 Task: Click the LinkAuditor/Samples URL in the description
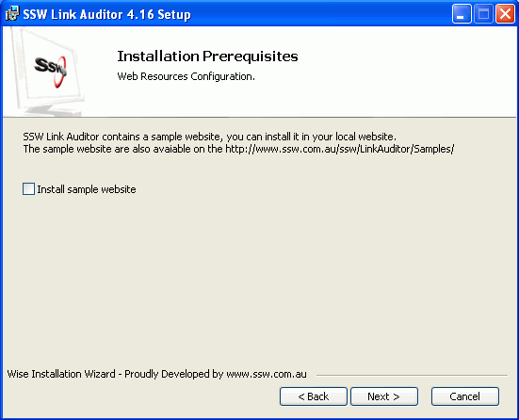[x=340, y=149]
